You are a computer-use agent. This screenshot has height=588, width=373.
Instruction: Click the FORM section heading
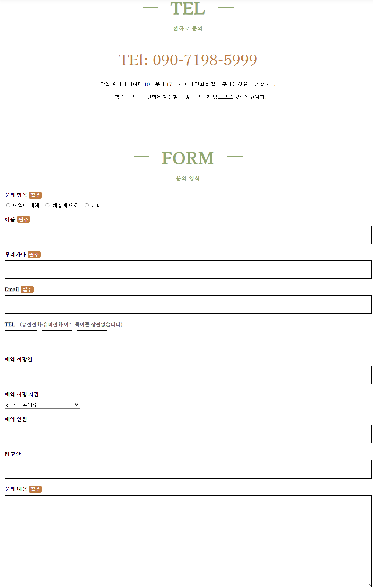pos(188,158)
